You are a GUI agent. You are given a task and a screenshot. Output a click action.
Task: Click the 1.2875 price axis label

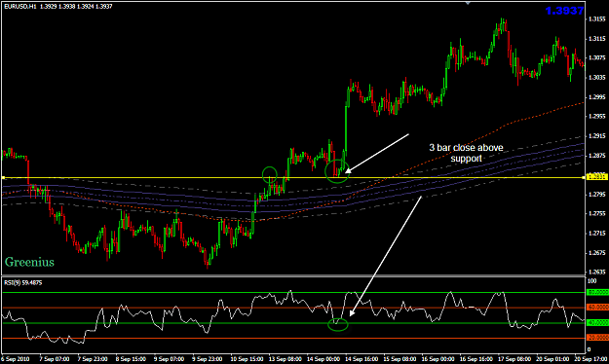coord(597,155)
